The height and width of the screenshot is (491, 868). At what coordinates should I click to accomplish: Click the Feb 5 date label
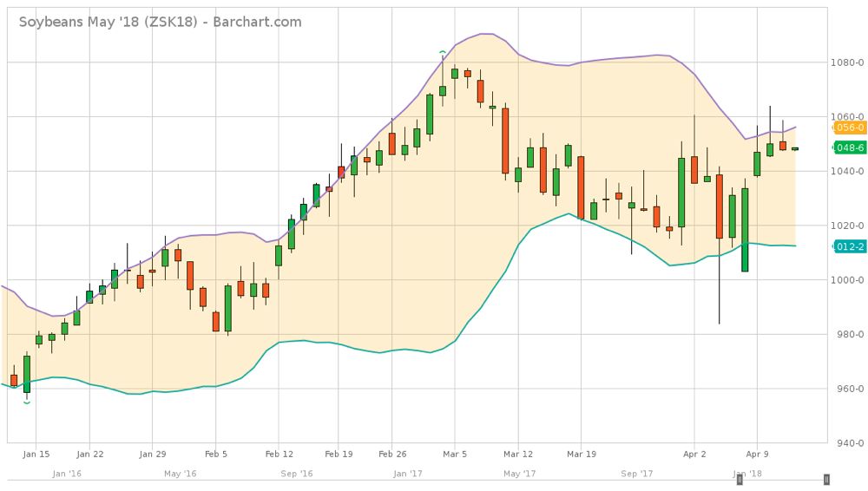(x=216, y=455)
